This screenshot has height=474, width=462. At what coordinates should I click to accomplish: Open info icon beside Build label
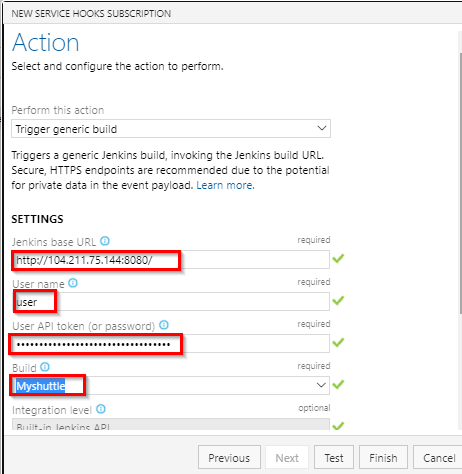coord(45,367)
